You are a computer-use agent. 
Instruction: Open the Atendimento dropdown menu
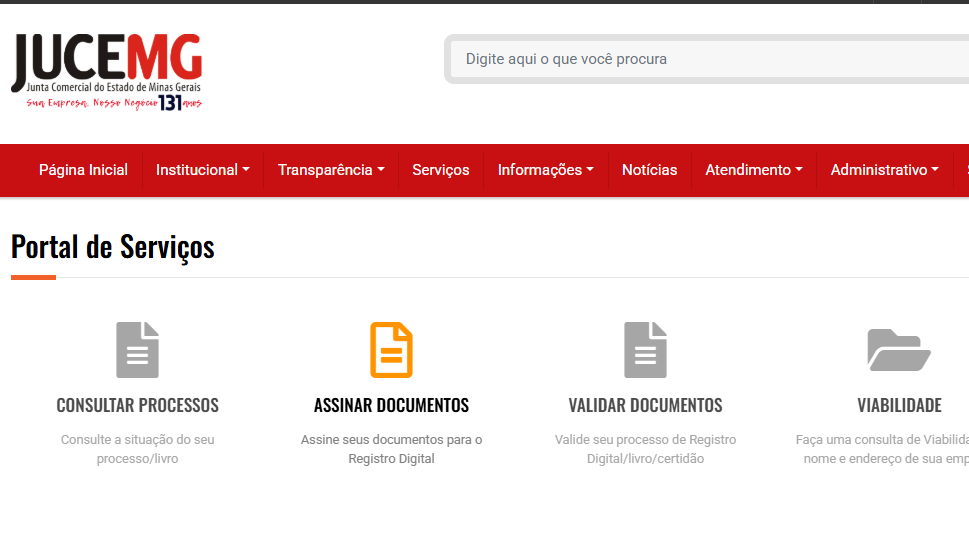click(x=754, y=170)
